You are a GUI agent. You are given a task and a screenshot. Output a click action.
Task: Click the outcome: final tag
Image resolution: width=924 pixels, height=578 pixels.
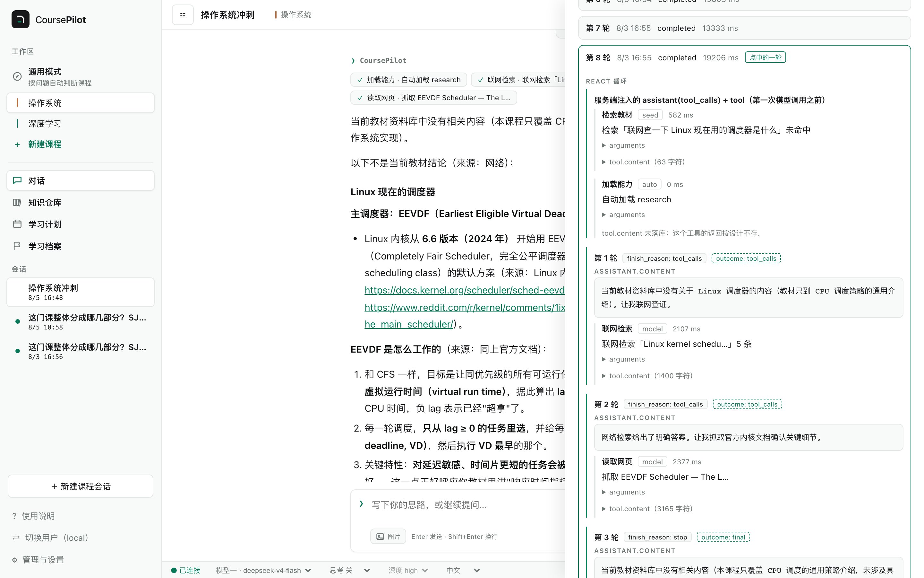[723, 537]
